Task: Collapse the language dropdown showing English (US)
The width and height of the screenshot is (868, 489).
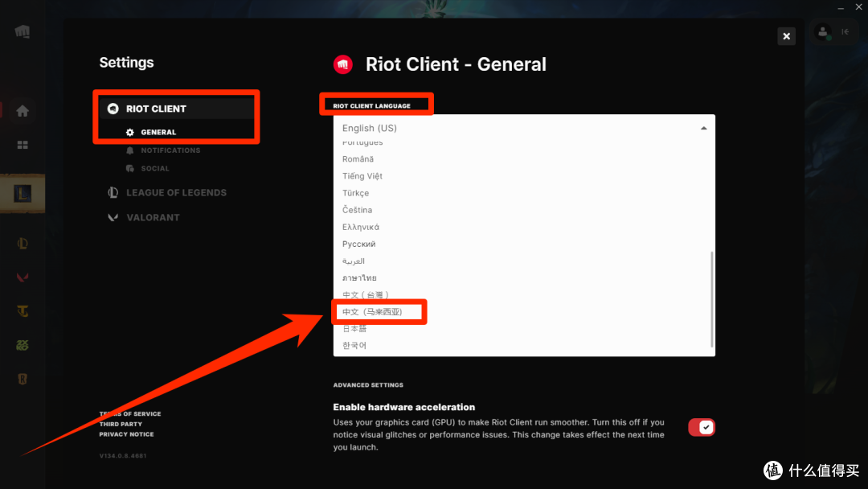Action: coord(524,128)
